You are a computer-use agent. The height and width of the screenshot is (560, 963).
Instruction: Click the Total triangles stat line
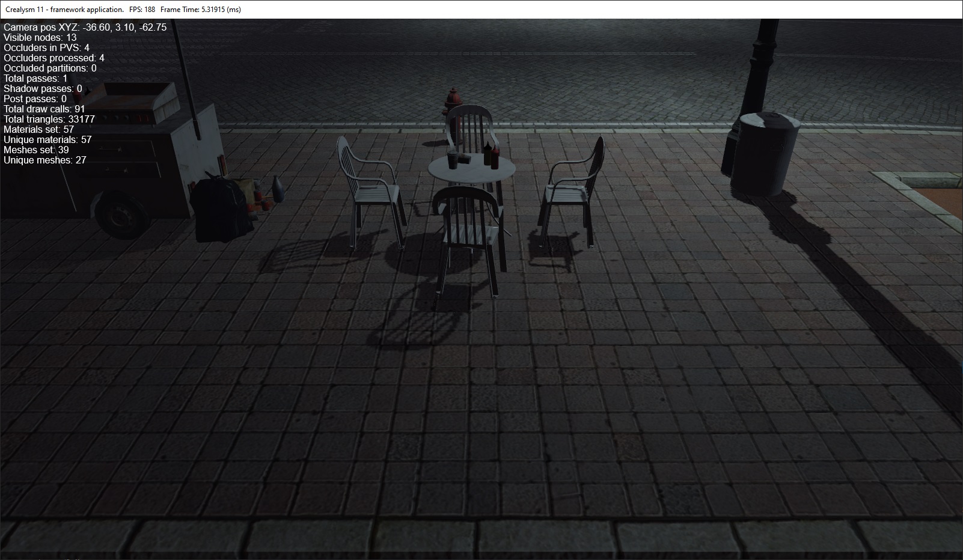[49, 119]
